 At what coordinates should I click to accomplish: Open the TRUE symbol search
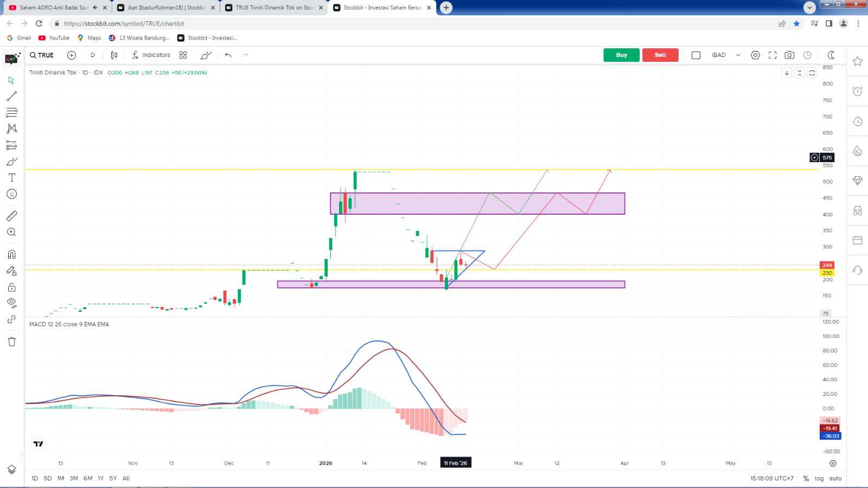point(42,55)
